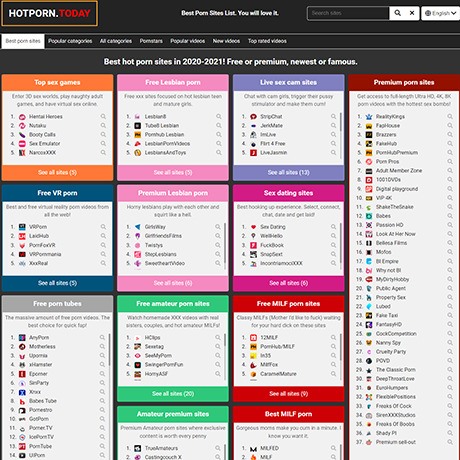Image resolution: width=460 pixels, height=460 pixels.
Task: Click the magnifier icon beside Nutaku
Action: click(x=103, y=125)
